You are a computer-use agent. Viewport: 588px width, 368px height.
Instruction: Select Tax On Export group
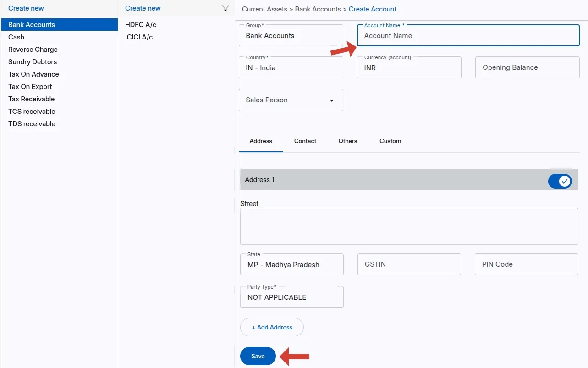[60, 87]
